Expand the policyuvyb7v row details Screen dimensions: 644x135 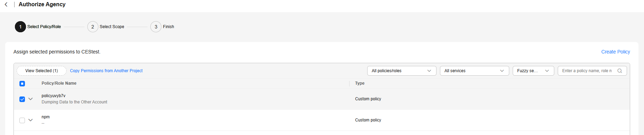[30, 99]
